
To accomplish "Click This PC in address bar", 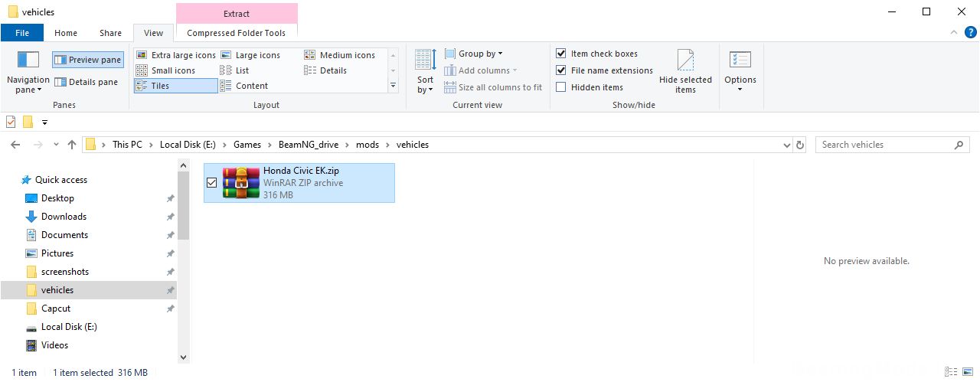I will pos(127,145).
